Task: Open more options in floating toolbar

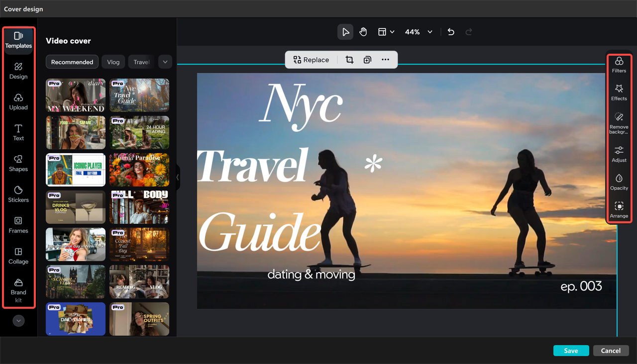Action: (385, 60)
